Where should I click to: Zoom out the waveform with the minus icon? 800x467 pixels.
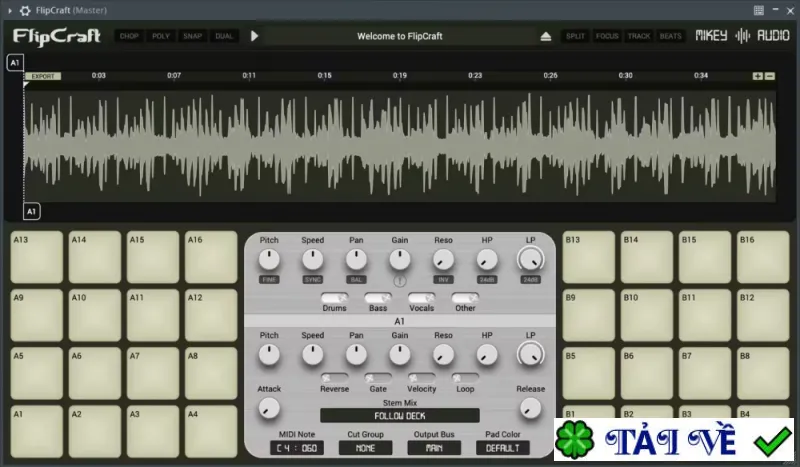pos(770,76)
